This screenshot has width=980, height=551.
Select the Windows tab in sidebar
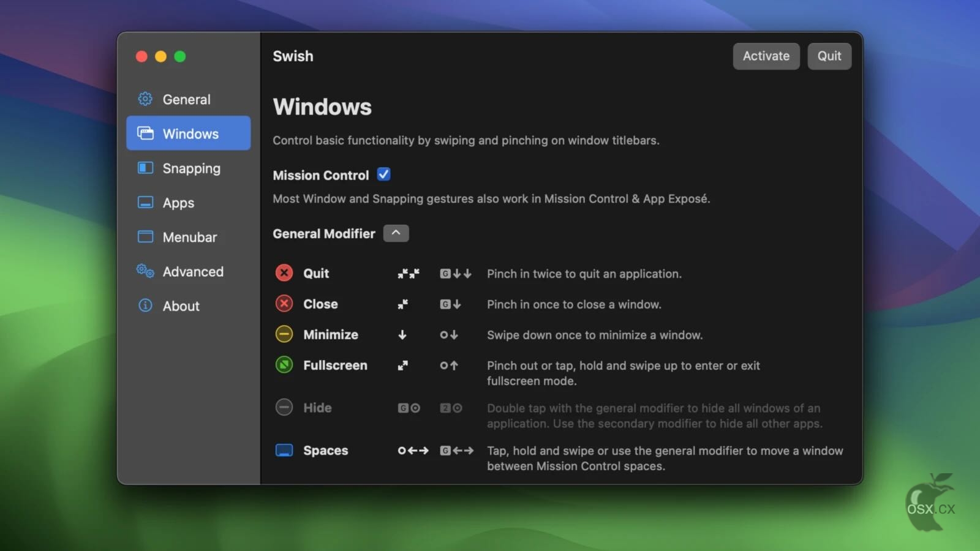(189, 133)
